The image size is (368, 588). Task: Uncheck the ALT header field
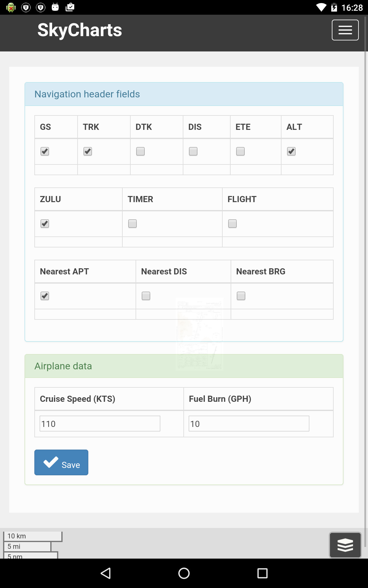coord(291,151)
